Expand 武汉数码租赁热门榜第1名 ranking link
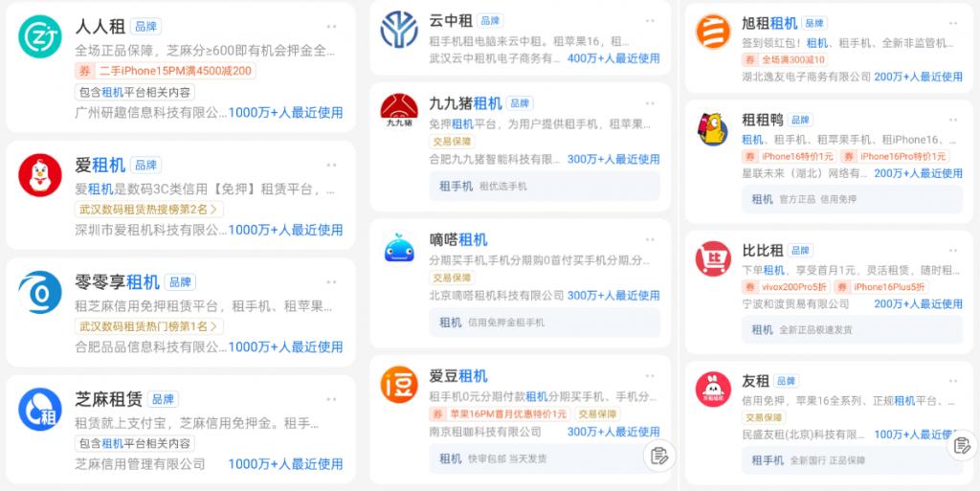 point(148,326)
